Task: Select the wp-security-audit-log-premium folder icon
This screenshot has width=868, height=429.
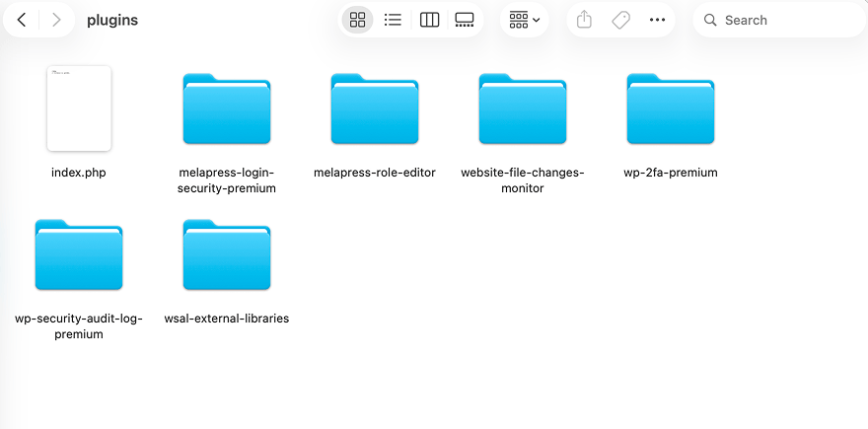Action: pos(79,254)
